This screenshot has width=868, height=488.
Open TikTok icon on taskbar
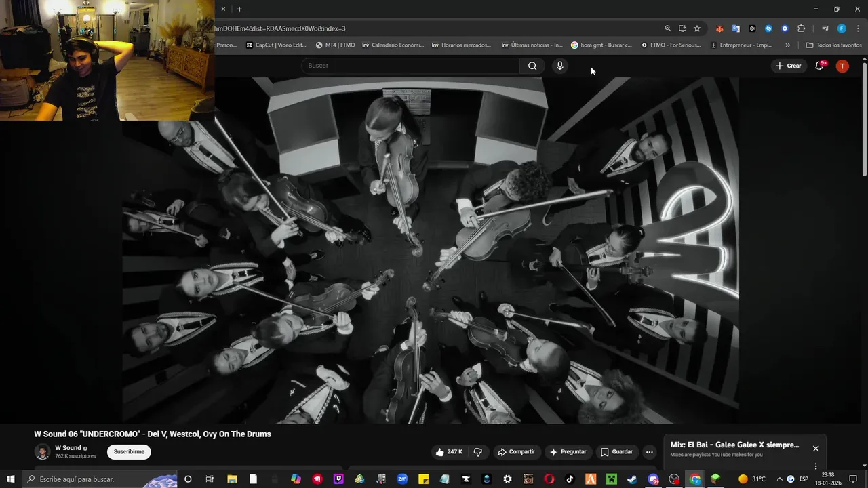[x=570, y=479]
